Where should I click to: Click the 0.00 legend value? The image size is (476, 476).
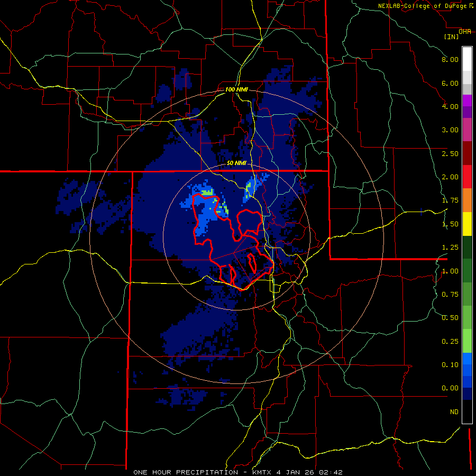[x=450, y=388]
